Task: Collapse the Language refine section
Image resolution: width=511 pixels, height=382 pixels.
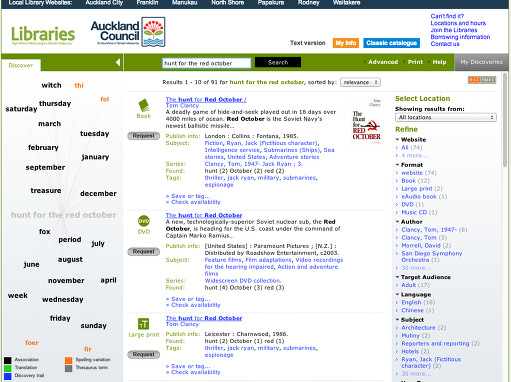Action: [397, 295]
